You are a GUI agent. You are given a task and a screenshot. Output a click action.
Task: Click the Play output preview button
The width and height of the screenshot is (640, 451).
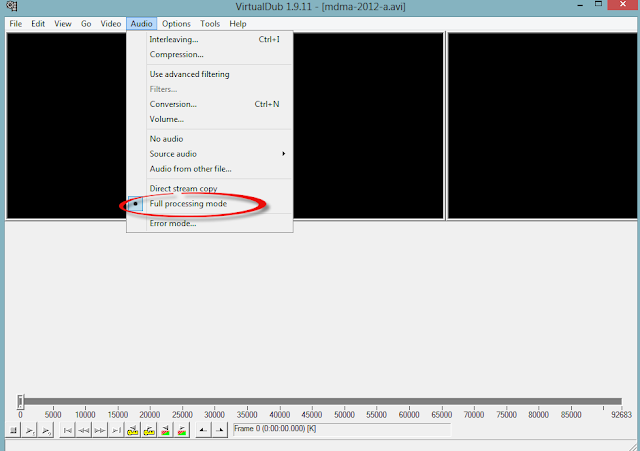[46, 430]
